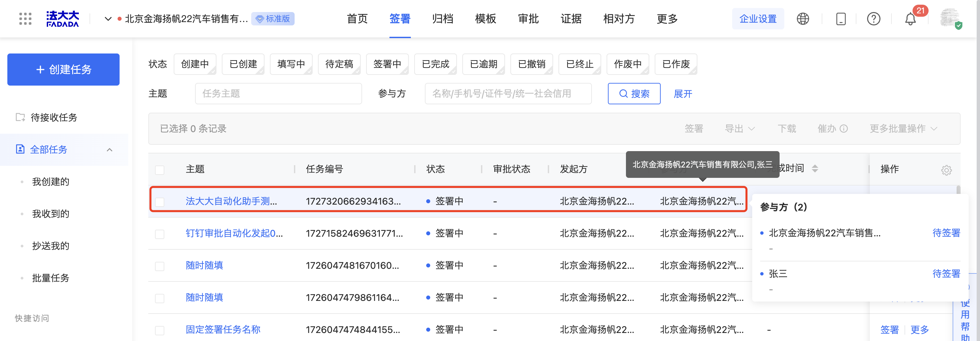The width and height of the screenshot is (980, 341).
Task: Click the user avatar in header
Action: click(950, 18)
